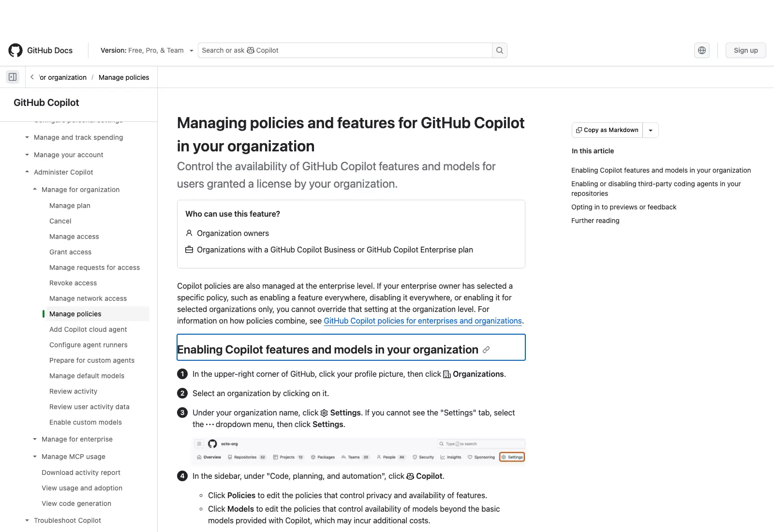The width and height of the screenshot is (774, 532).
Task: Expand Manage for enterprise section
Action: [x=77, y=439]
